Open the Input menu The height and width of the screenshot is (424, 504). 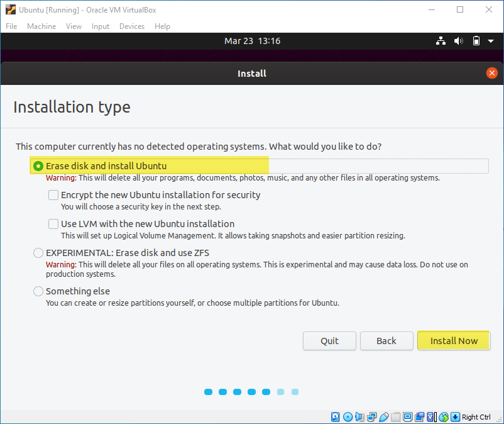click(101, 26)
